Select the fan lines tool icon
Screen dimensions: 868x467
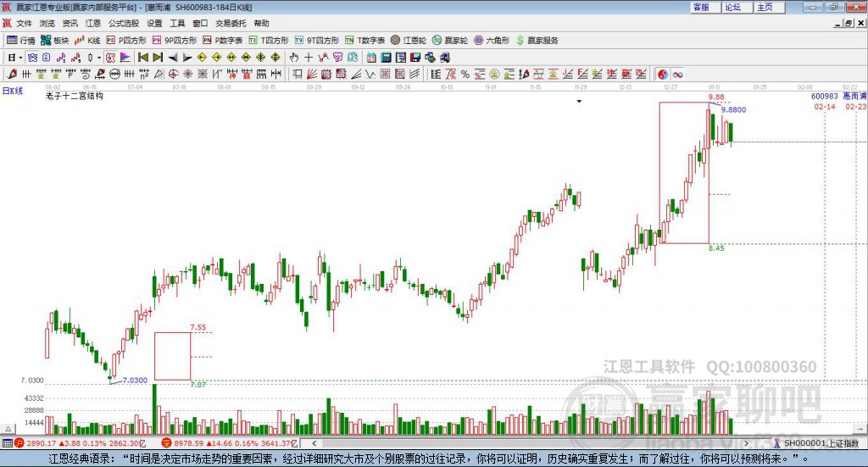pos(312,74)
